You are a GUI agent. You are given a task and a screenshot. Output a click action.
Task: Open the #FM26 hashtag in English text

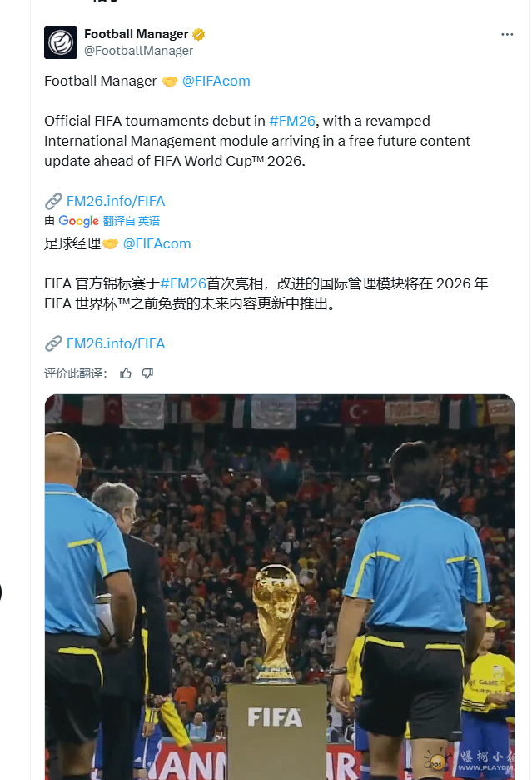pos(292,121)
